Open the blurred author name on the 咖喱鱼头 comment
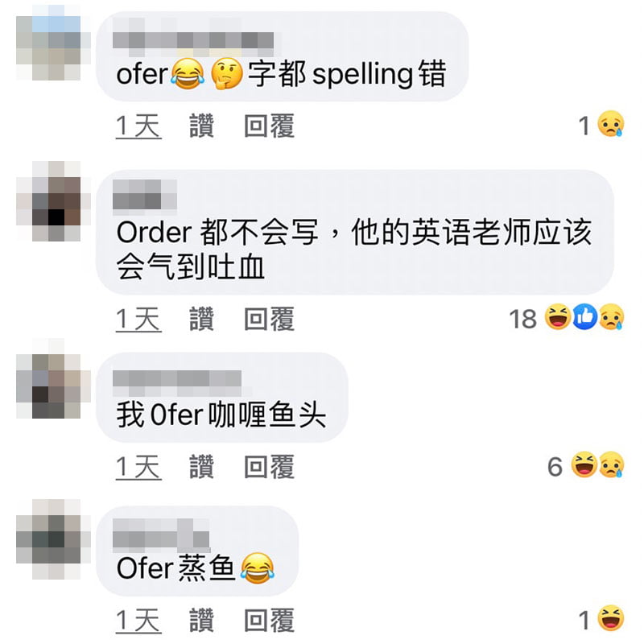Screen dimensions: 644x644 pyautogui.click(x=177, y=378)
